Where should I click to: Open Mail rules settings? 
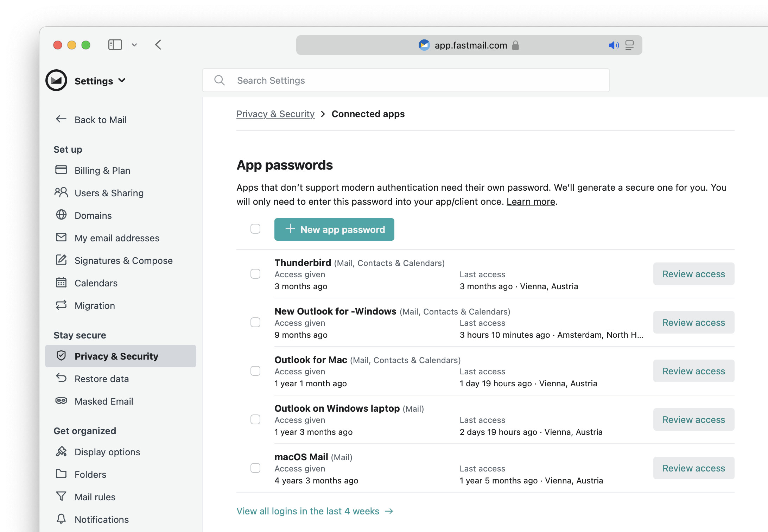click(x=121, y=497)
